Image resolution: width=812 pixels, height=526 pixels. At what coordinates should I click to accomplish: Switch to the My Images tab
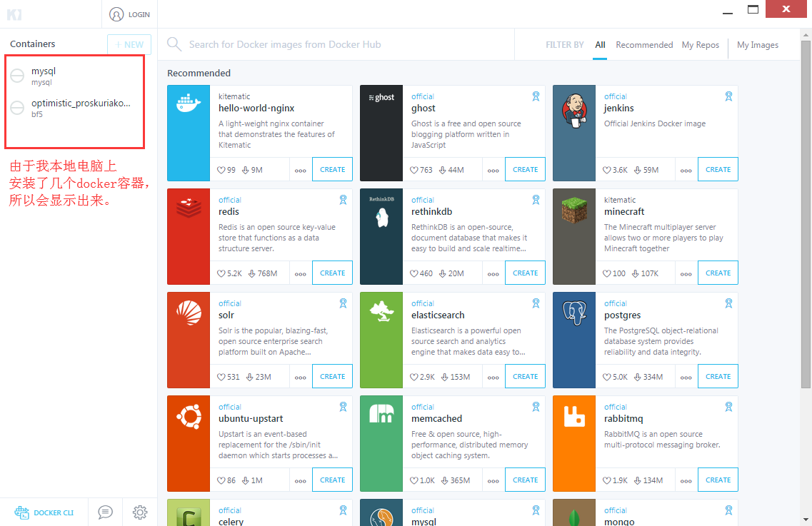[758, 45]
